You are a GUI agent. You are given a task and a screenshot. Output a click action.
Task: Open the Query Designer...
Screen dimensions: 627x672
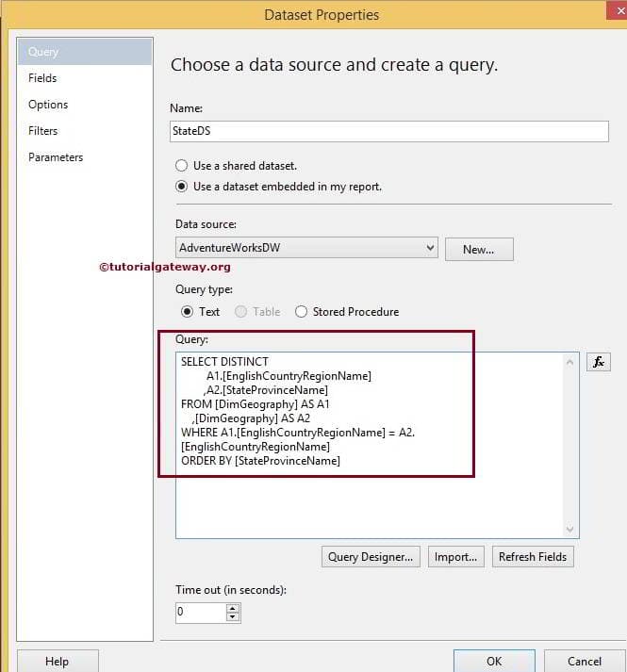tap(371, 557)
